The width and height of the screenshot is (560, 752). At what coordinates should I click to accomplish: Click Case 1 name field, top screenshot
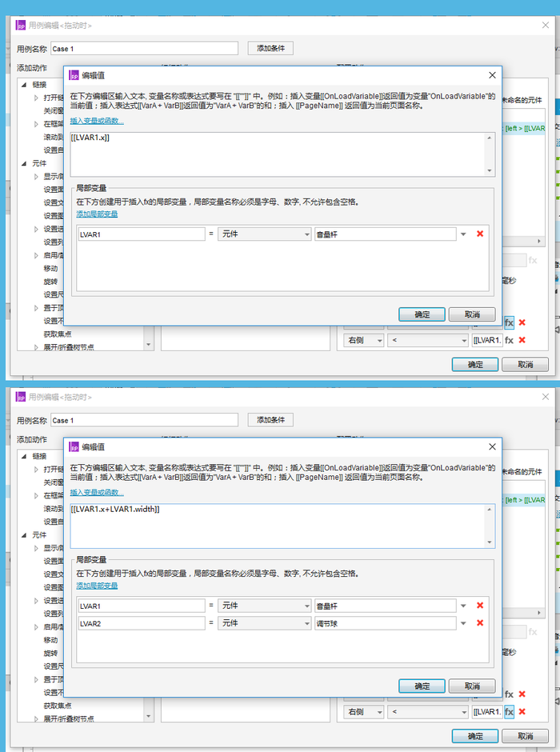[x=144, y=49]
